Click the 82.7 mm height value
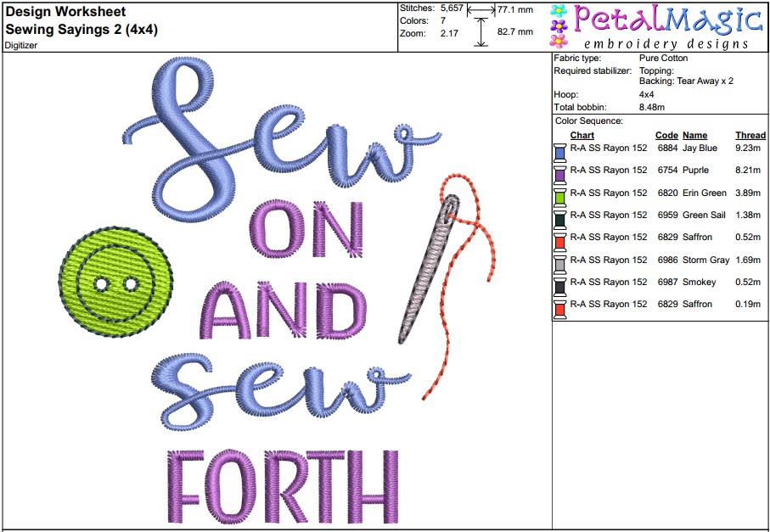This screenshot has height=532, width=770. point(514,32)
